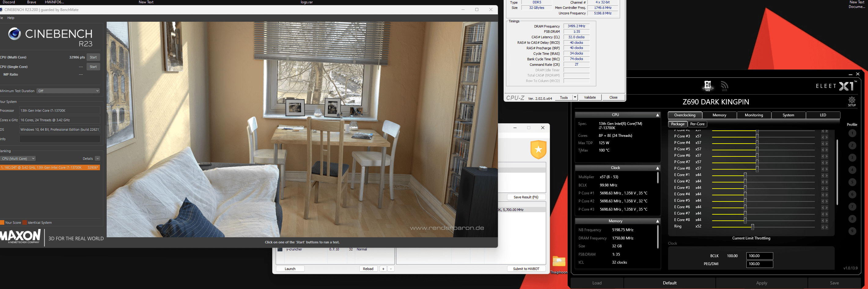The height and width of the screenshot is (289, 868).
Task: Increase P Core #8 multiplier with right arrow
Action: click(826, 169)
